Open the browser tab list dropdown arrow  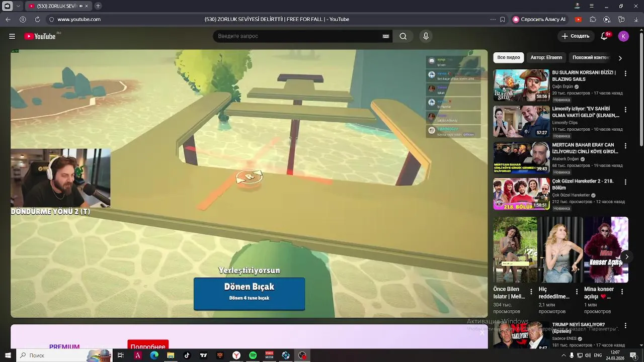click(18, 6)
